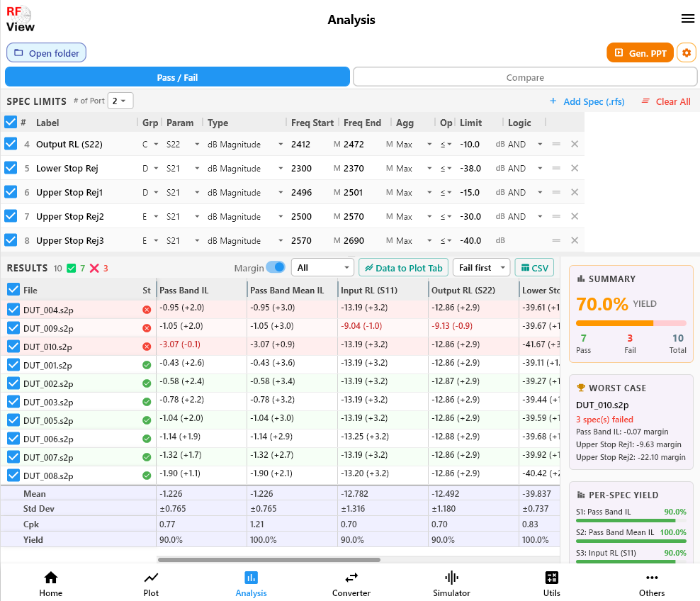Uncheck DUT_004.s2p file checkbox
Screen dimensions: 700x601
coord(13,310)
